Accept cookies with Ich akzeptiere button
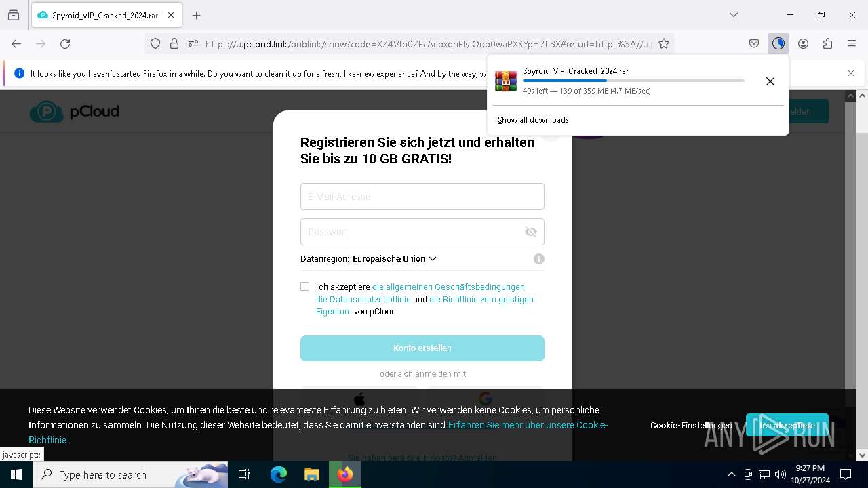This screenshot has width=868, height=488. tap(787, 426)
